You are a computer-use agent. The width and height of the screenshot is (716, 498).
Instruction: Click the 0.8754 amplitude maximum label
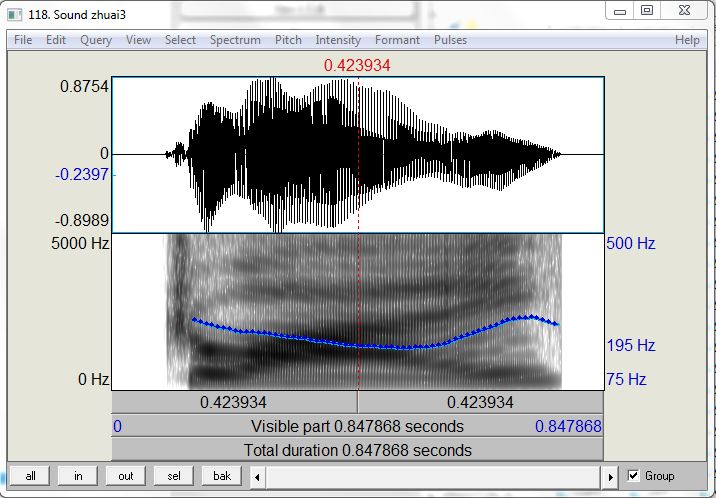pos(84,86)
